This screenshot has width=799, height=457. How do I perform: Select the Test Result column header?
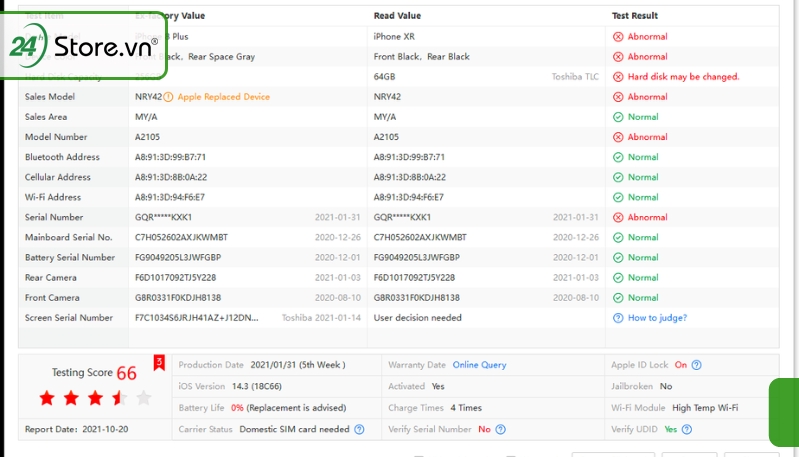(635, 16)
